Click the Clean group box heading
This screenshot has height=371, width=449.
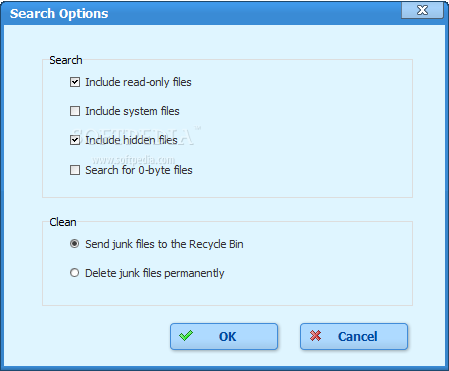click(x=63, y=222)
